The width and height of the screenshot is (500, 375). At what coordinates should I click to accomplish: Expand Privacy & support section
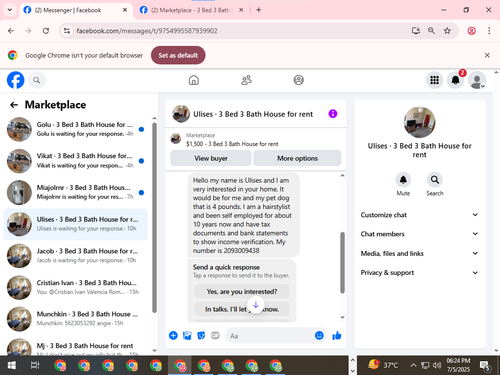click(419, 273)
